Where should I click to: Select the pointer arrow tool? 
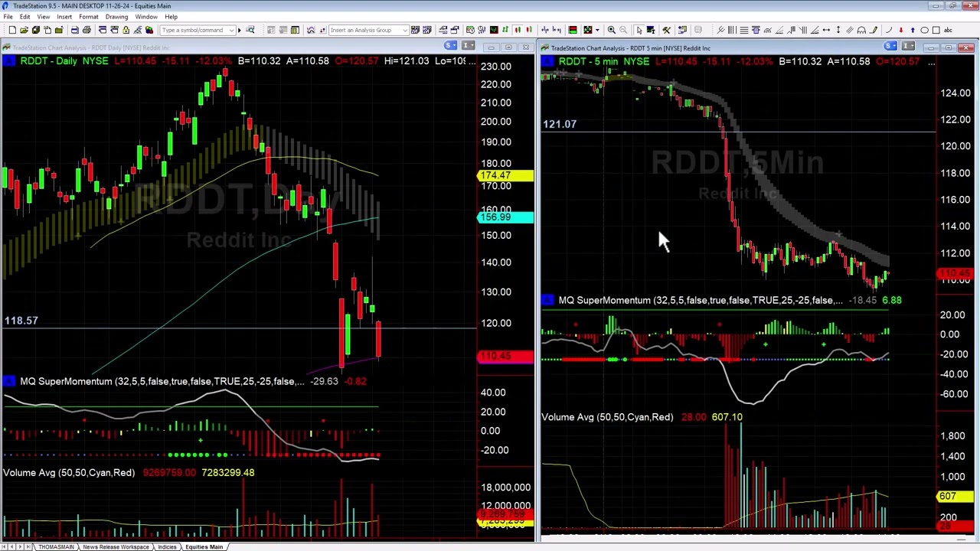click(639, 30)
